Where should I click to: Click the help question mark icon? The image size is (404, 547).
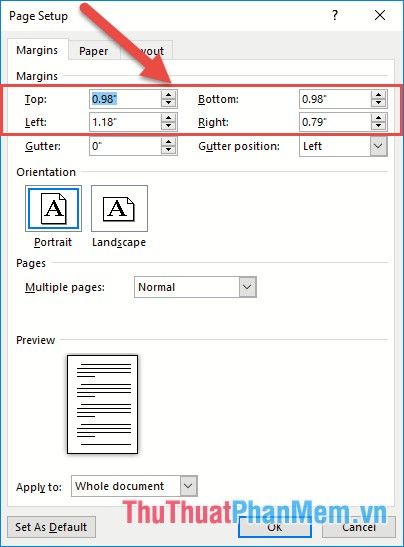335,15
